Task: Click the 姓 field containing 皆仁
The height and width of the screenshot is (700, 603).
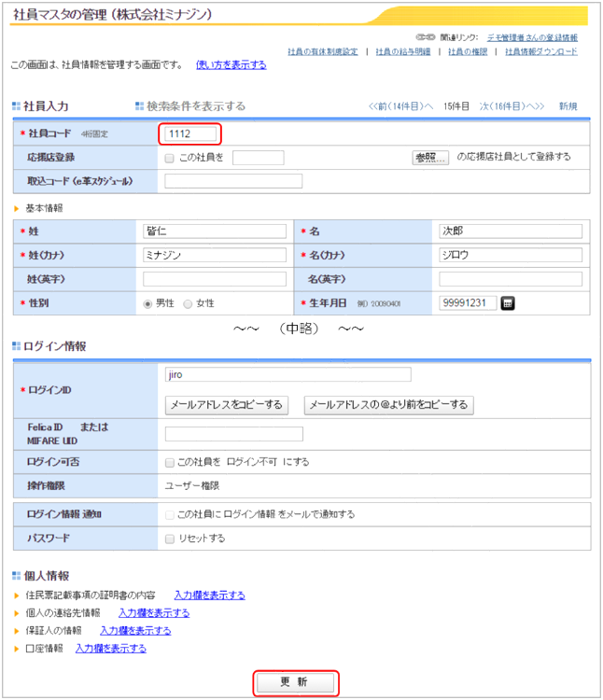Action: point(215,231)
